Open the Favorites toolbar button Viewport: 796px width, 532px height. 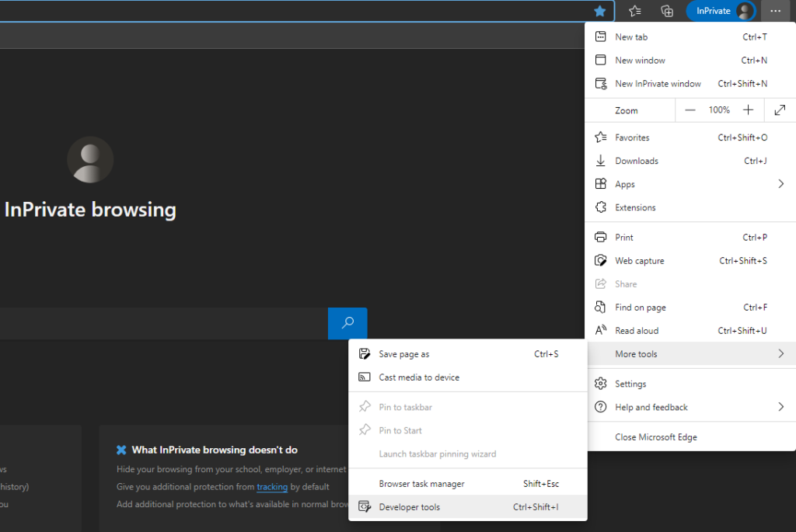pos(634,11)
